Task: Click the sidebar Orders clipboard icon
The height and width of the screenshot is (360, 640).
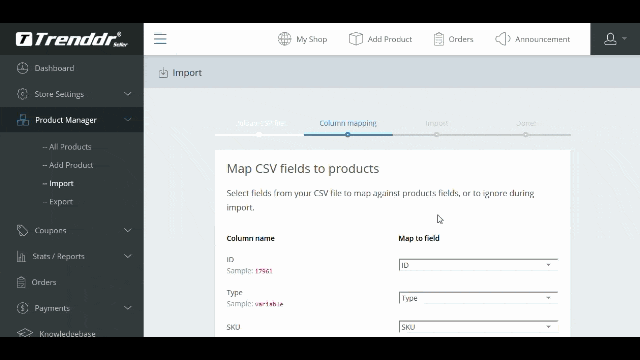Action: [x=21, y=282]
